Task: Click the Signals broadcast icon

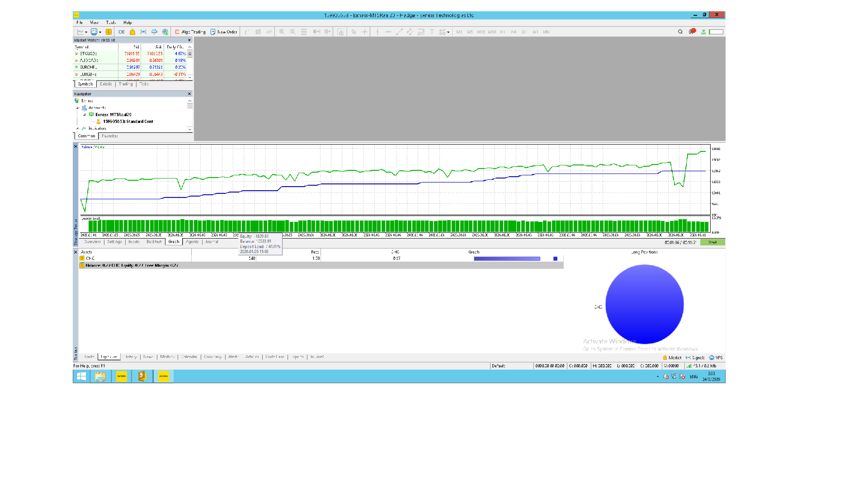Action: pos(143,32)
